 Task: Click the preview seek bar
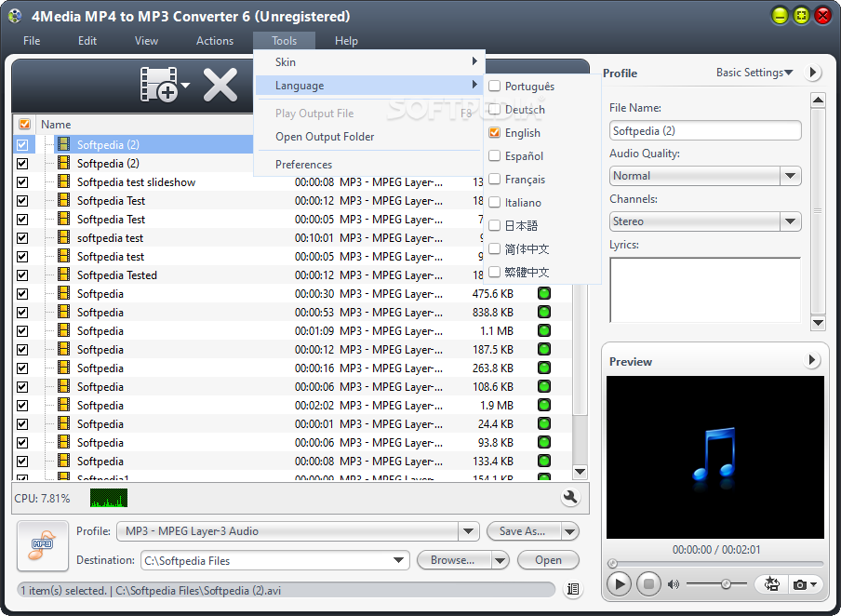click(715, 563)
